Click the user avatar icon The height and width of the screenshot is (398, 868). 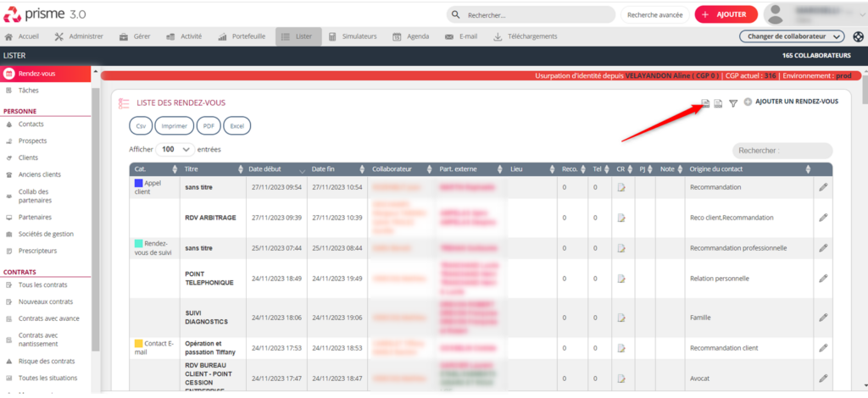tap(778, 14)
